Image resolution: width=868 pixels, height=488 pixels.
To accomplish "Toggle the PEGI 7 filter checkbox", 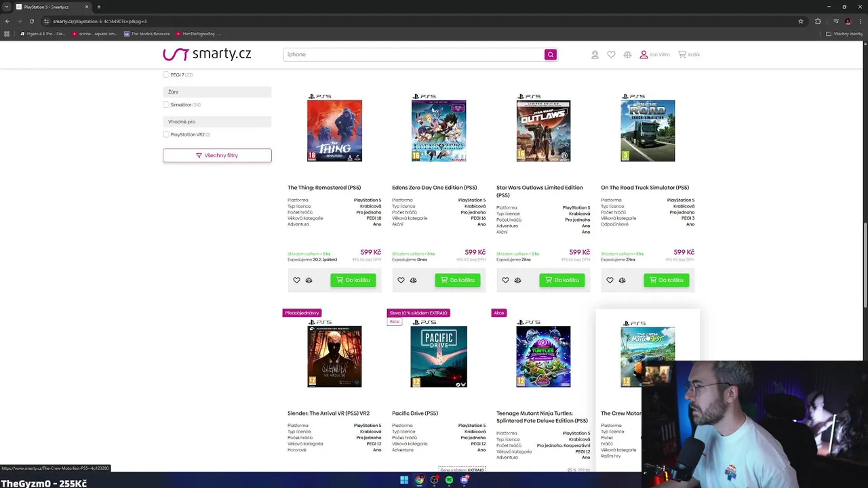I will tap(166, 75).
